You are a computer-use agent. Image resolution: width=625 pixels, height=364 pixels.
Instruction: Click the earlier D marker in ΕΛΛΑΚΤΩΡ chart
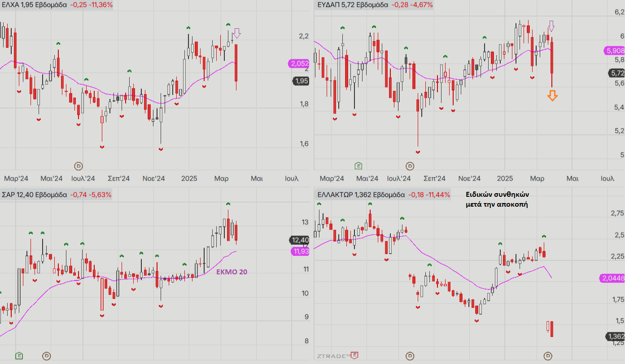[410, 355]
